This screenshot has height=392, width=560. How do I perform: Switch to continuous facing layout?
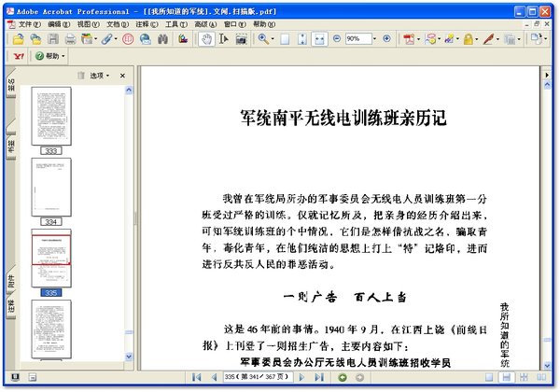coord(524,377)
